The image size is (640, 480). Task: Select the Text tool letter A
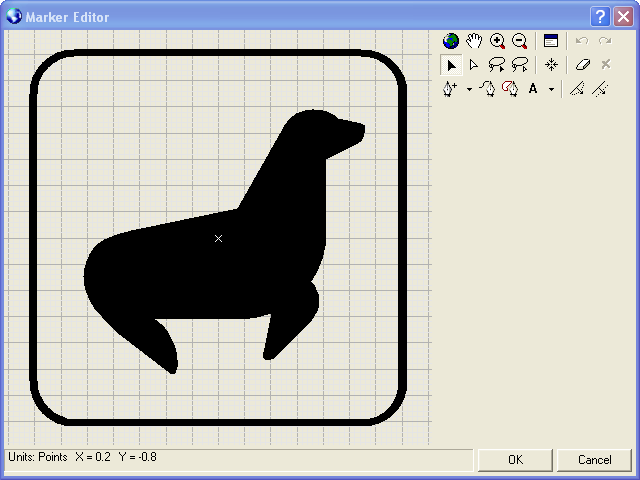pos(533,89)
